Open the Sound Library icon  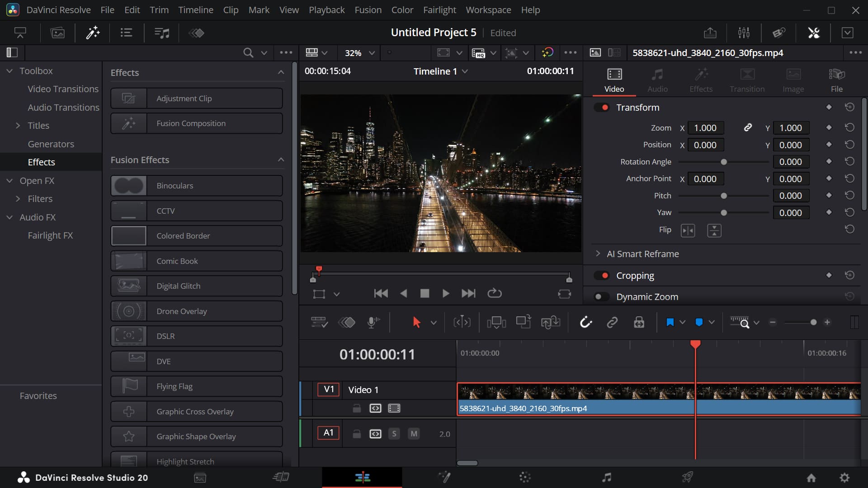(x=161, y=33)
